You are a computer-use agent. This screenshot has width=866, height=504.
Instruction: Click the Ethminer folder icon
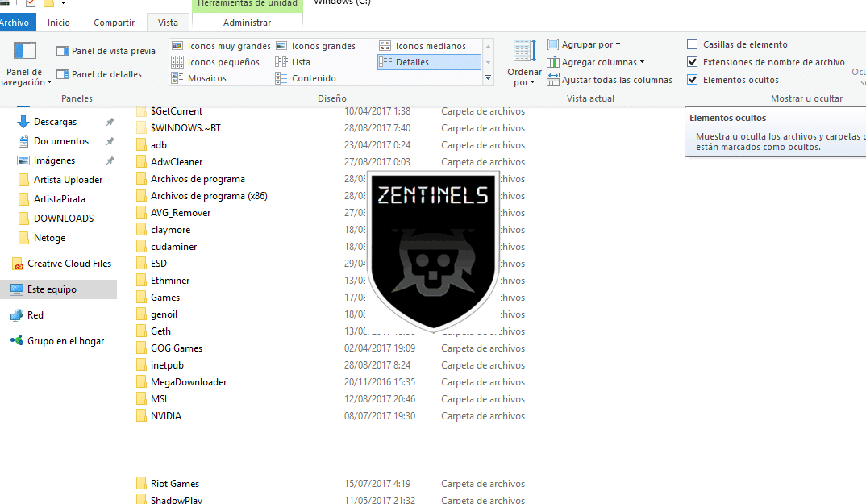[141, 281]
